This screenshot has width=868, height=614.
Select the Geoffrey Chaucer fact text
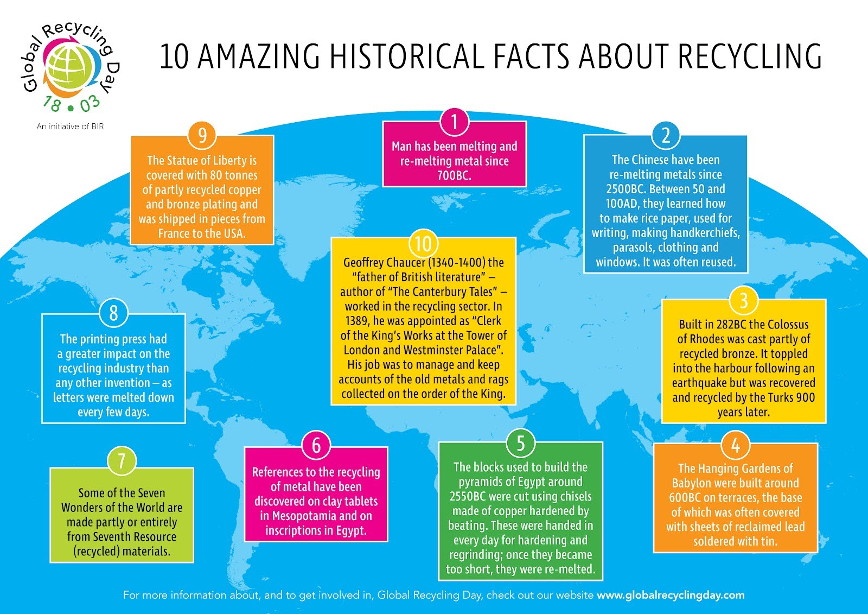(423, 328)
